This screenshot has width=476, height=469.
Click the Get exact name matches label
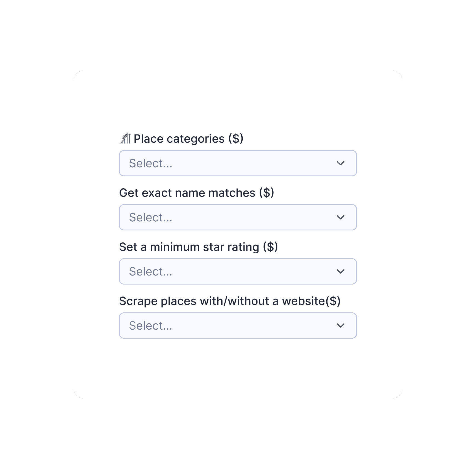point(187,193)
